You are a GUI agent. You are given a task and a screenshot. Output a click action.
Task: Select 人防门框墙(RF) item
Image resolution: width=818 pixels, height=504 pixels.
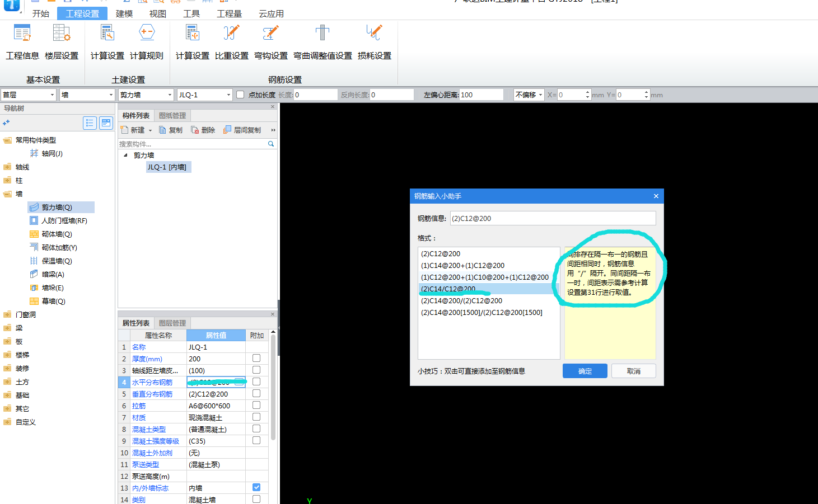[58, 220]
